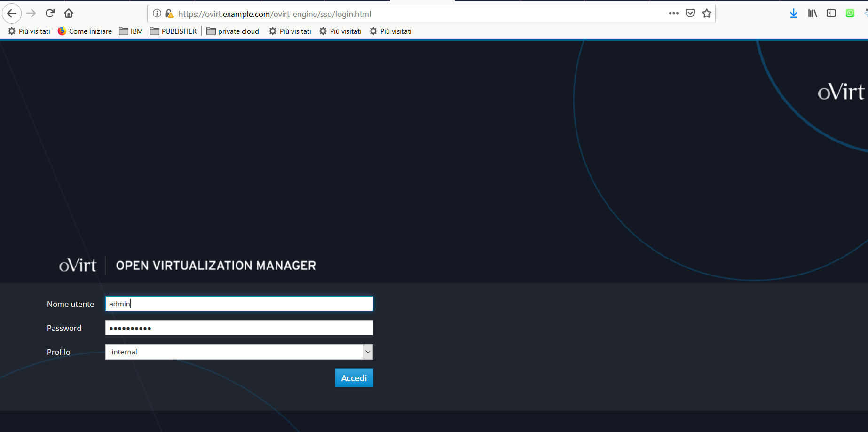Image resolution: width=868 pixels, height=432 pixels.
Task: Bookmark this page with the star icon
Action: [706, 13]
